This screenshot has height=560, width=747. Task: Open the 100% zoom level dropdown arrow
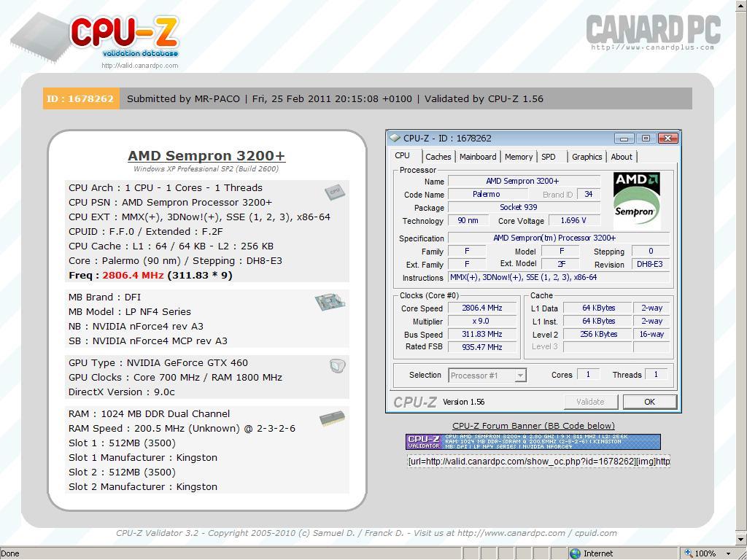pyautogui.click(x=729, y=554)
